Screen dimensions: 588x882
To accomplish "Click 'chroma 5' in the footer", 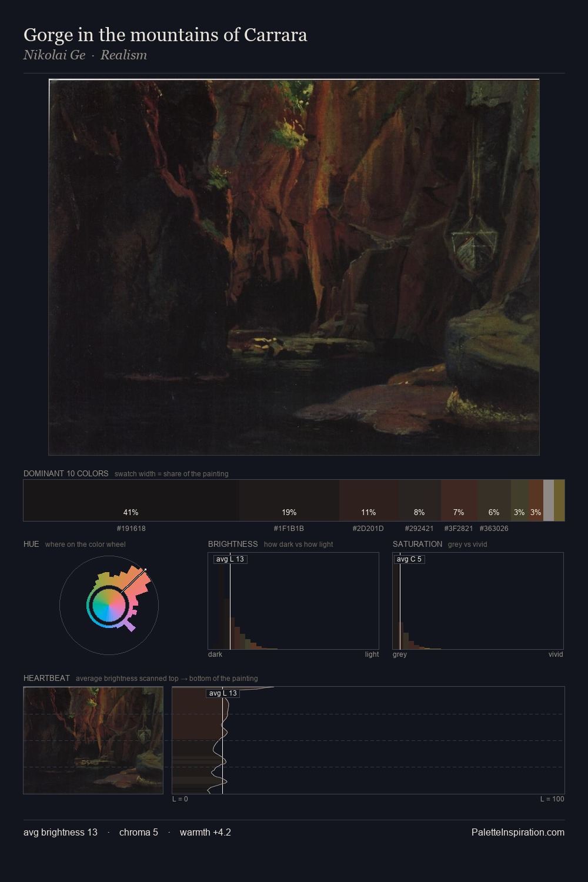I will [x=139, y=832].
